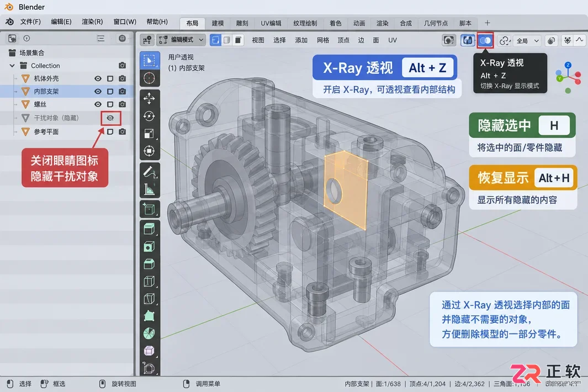588x392 pixels.
Task: Toggle selectability checkbox for 机体外壳
Action: [110, 78]
